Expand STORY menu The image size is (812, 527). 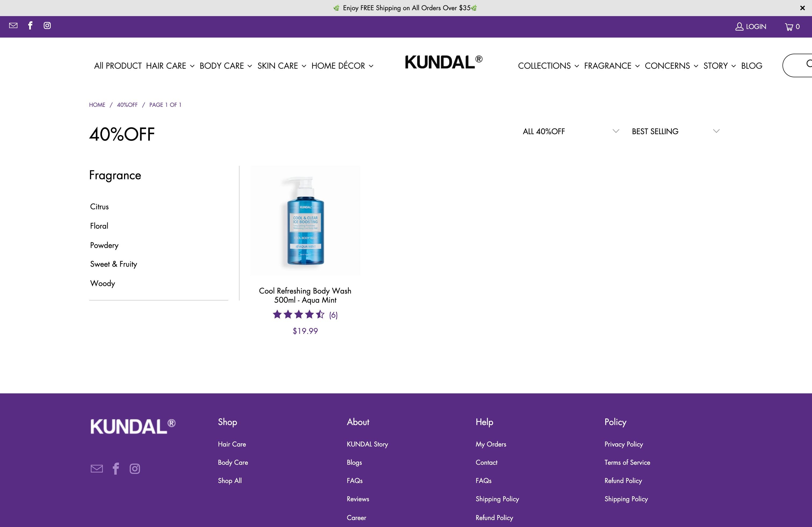tap(720, 66)
